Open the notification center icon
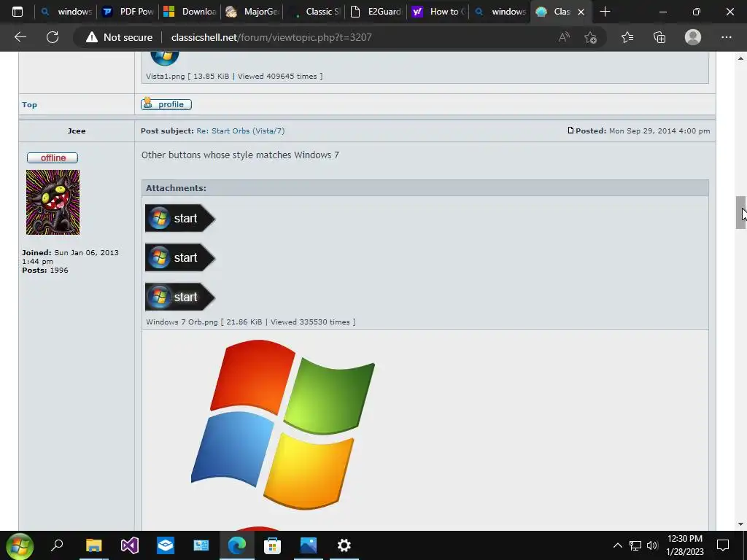 [x=723, y=545]
